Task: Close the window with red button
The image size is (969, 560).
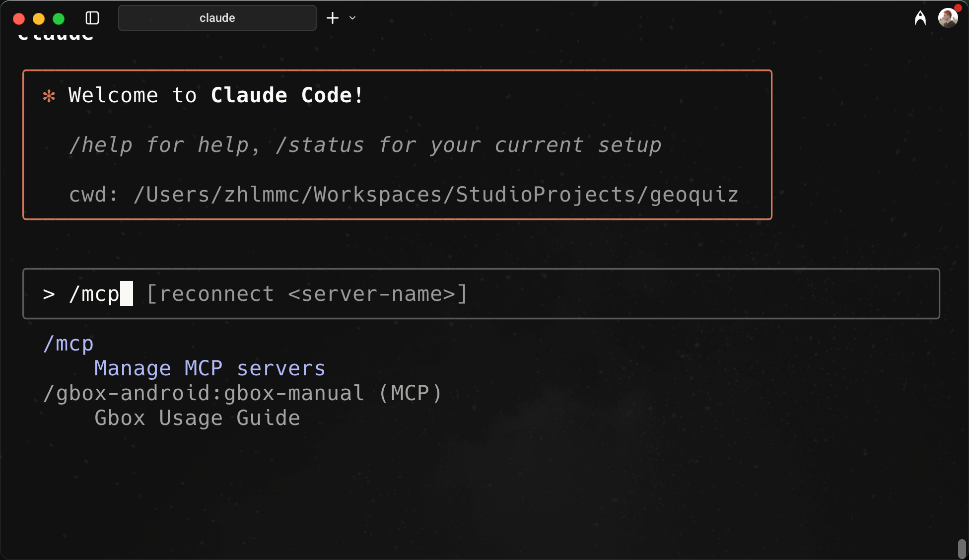Action: click(x=19, y=19)
